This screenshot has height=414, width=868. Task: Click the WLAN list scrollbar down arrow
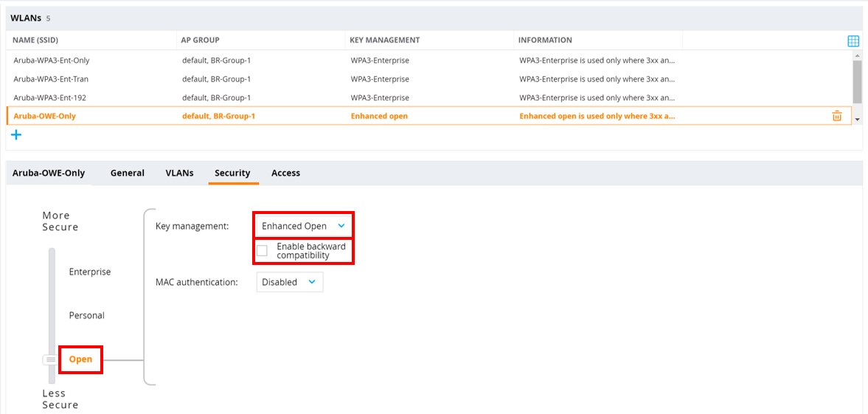[858, 120]
